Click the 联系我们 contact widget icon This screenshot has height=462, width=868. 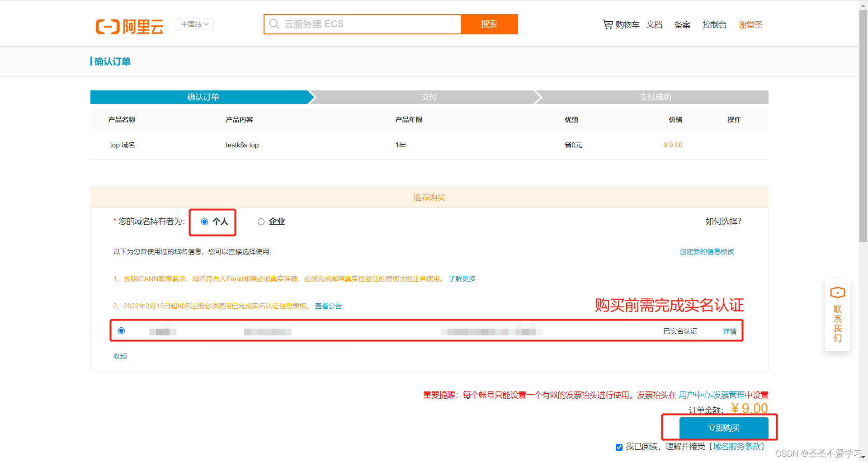pyautogui.click(x=837, y=293)
